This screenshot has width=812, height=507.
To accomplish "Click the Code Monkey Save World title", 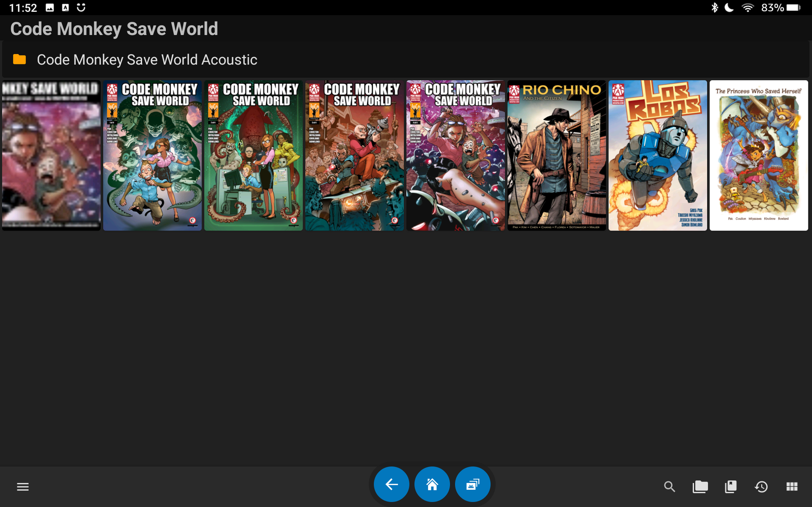I will point(114,29).
